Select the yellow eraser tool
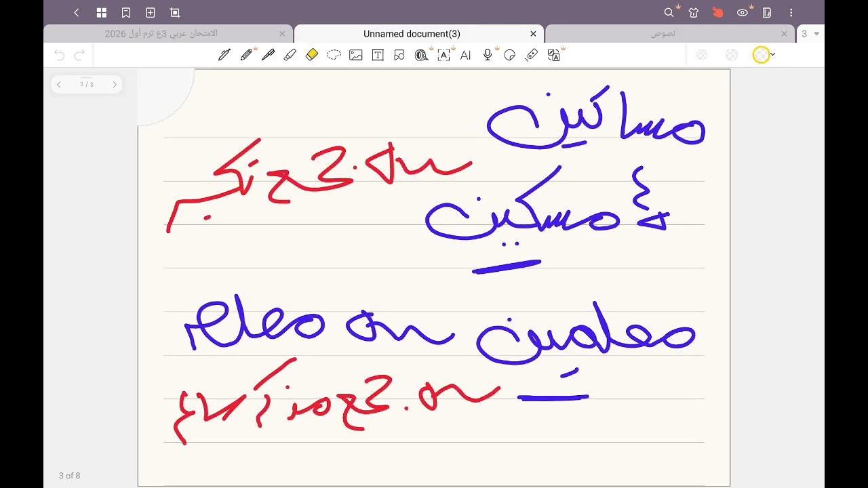 pos(312,55)
